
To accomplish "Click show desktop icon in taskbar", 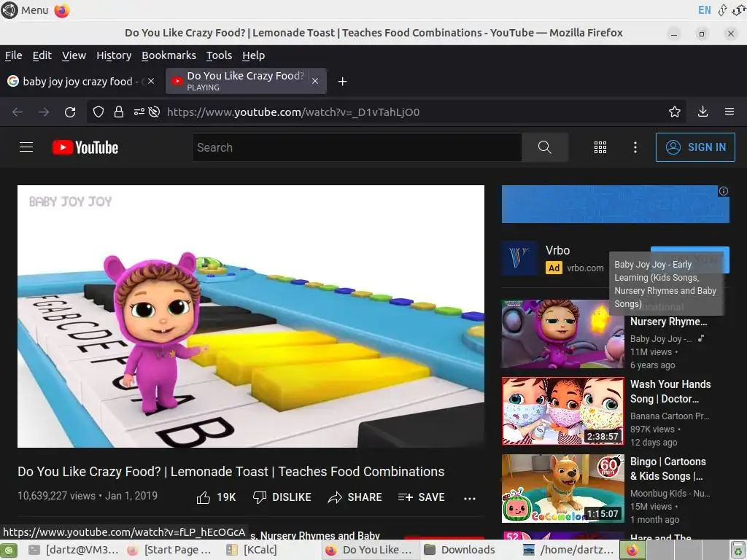I will click(x=9, y=550).
